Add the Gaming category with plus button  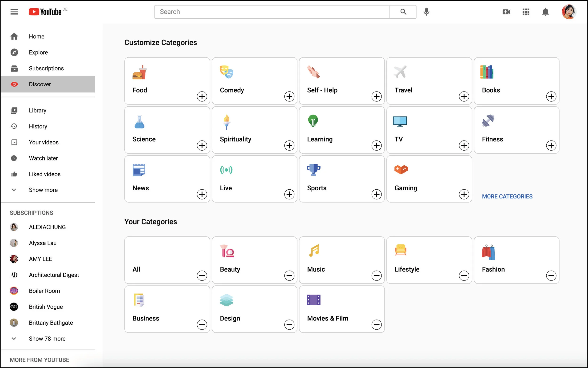pos(464,194)
